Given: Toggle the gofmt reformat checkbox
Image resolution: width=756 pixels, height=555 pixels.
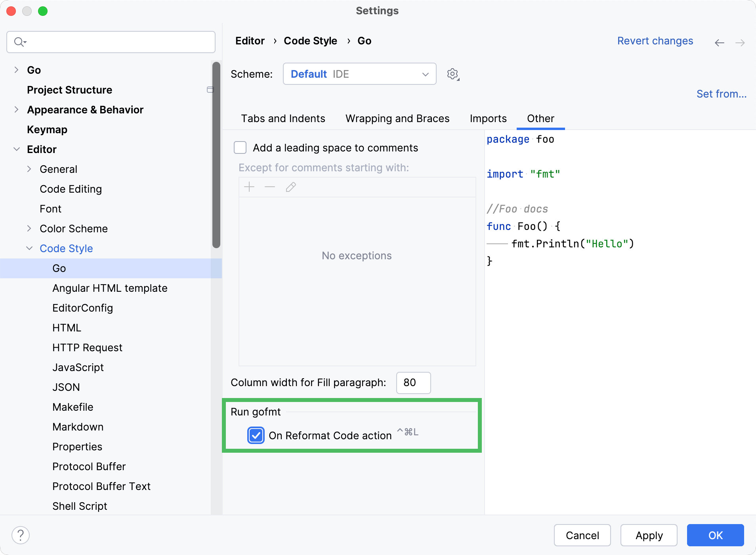Looking at the screenshot, I should point(256,435).
